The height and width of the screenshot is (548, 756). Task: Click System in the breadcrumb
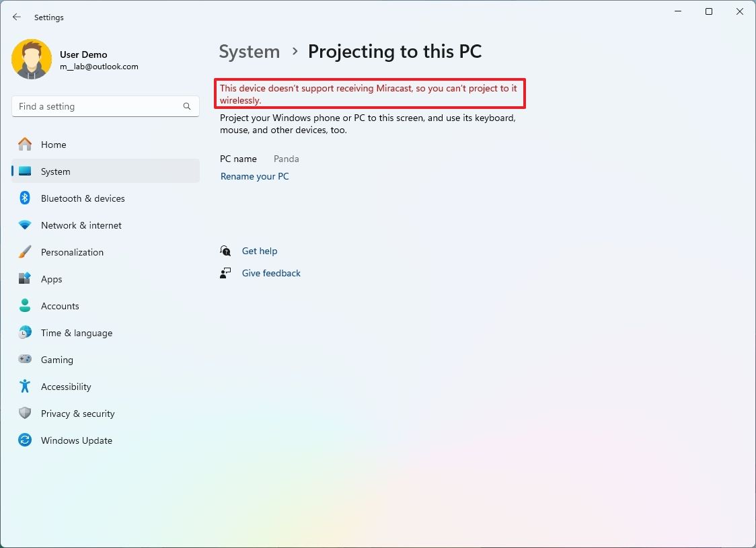tap(250, 52)
